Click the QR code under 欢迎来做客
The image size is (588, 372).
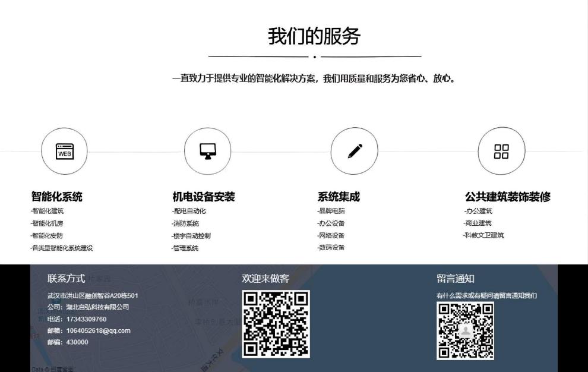point(276,324)
